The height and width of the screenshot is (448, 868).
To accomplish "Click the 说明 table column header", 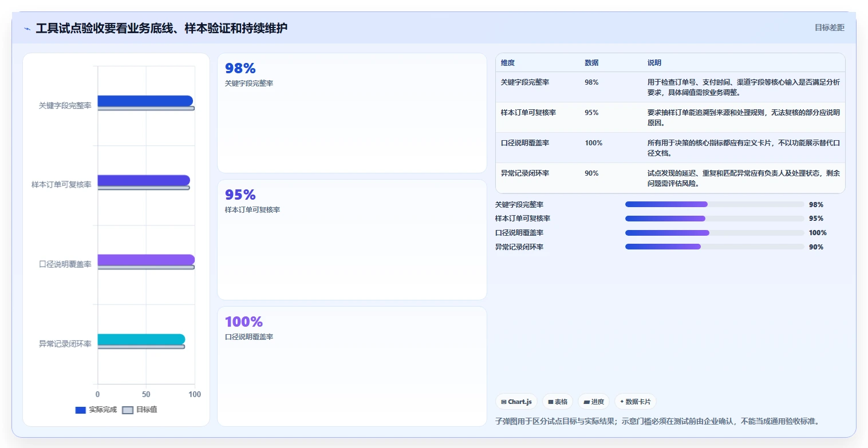I will pyautogui.click(x=654, y=63).
